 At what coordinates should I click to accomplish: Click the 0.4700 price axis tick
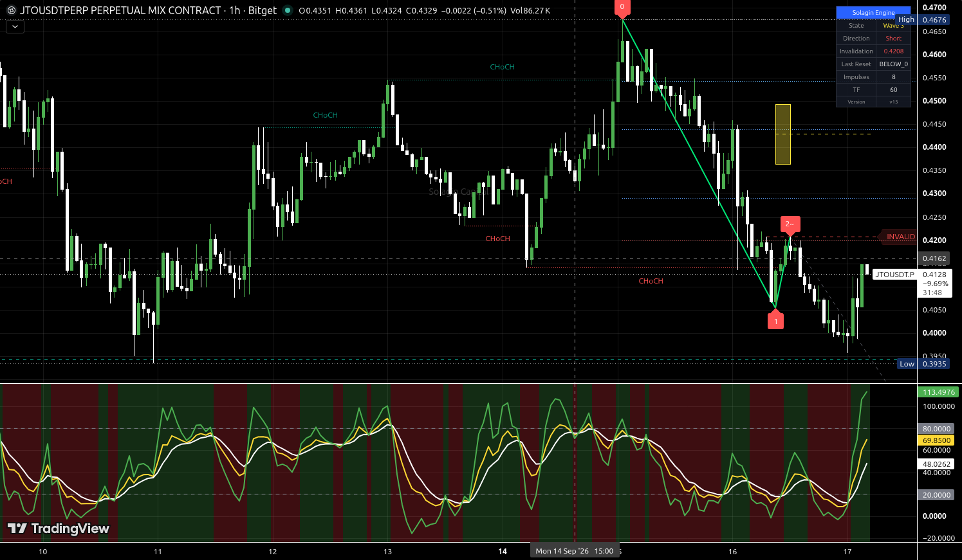pyautogui.click(x=934, y=8)
